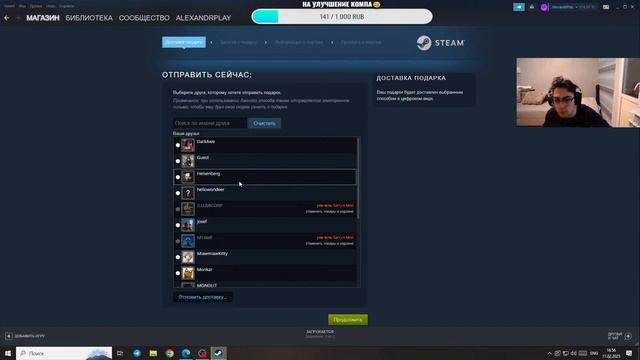Open the Steam taskbar icon
This screenshot has width=640, height=360.
(218, 353)
